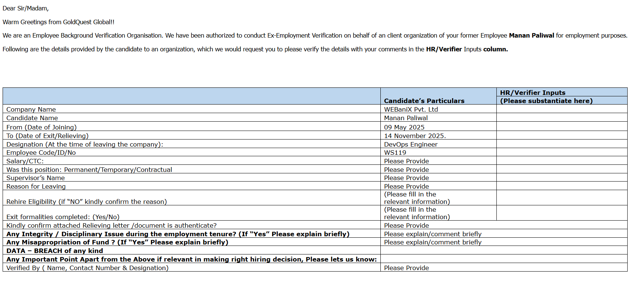Image resolution: width=644 pixels, height=282 pixels.
Task: Click the 'Candidate's Particulars' column header
Action: pos(424,100)
